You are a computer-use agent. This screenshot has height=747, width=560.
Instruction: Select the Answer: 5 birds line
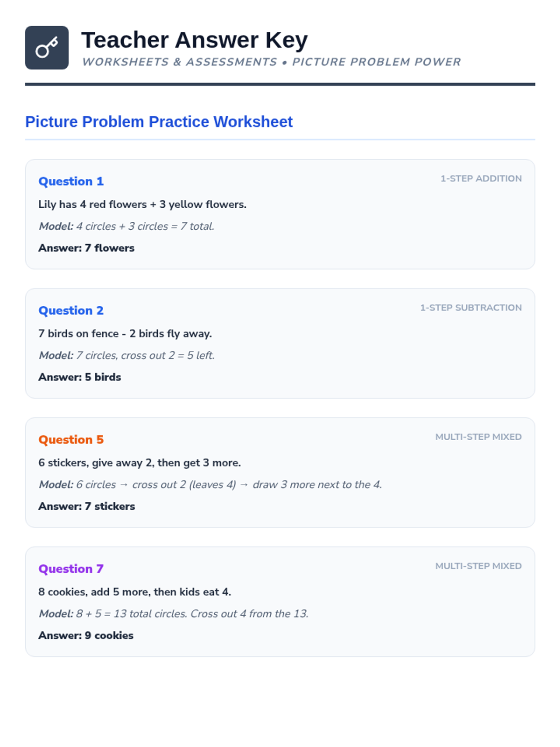[x=80, y=377]
